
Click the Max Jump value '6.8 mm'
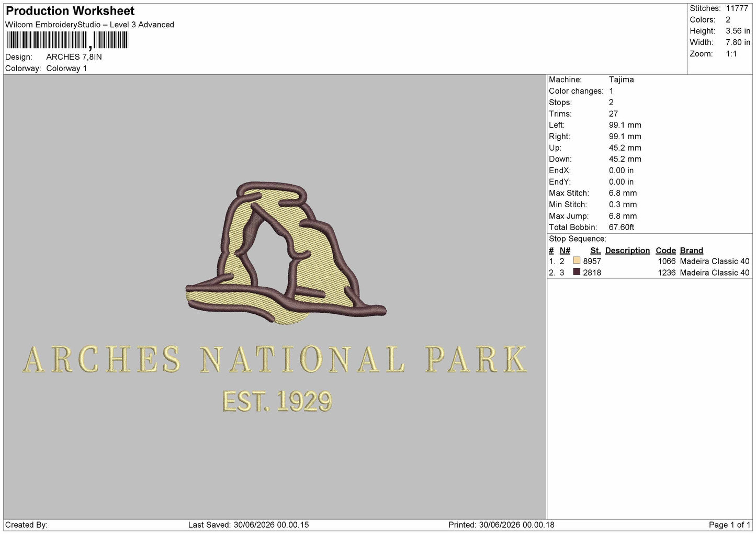coord(623,216)
